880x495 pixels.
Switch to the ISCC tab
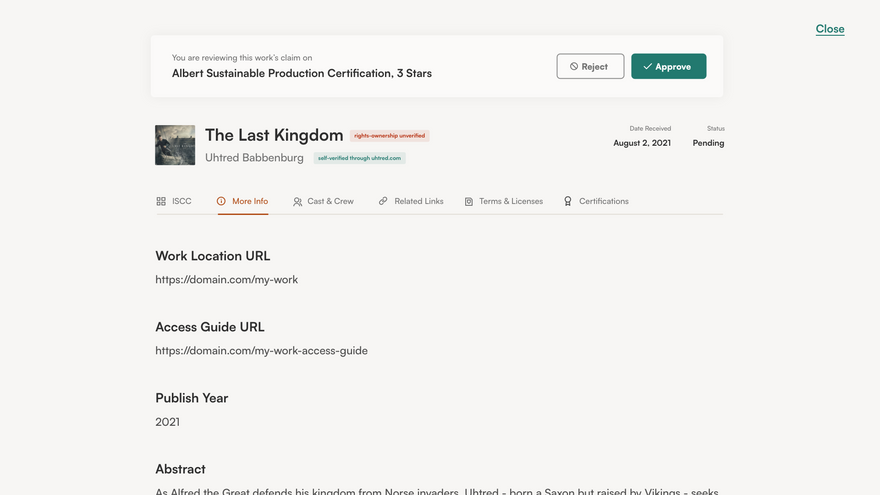[x=174, y=201]
